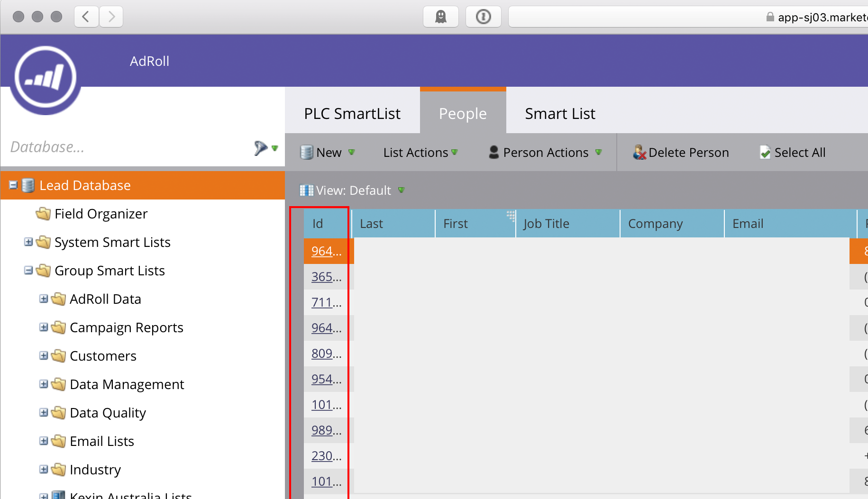This screenshot has height=499, width=868.
Task: Open the List Actions dropdown
Action: pyautogui.click(x=420, y=152)
